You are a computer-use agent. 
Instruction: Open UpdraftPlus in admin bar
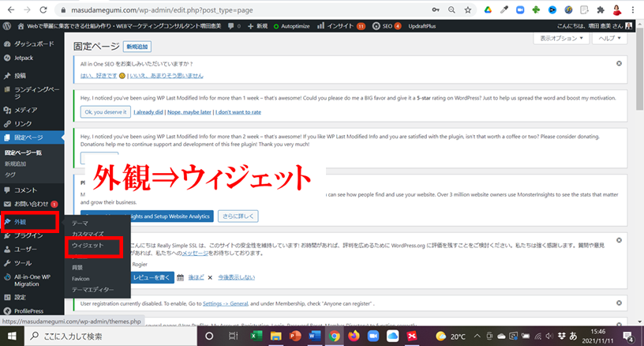pyautogui.click(x=421, y=26)
